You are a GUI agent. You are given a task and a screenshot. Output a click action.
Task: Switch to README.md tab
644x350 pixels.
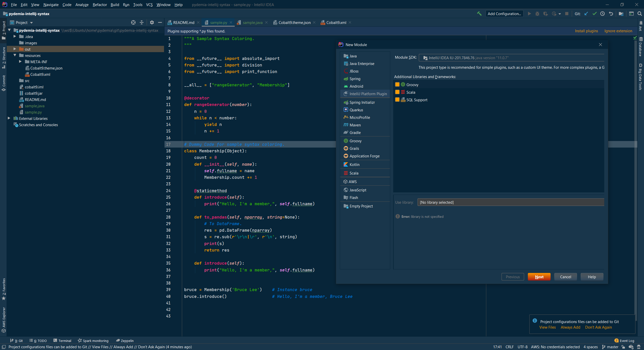[184, 22]
